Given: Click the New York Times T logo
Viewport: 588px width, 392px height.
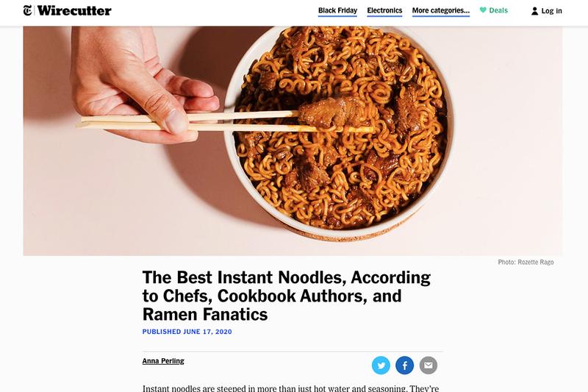Looking at the screenshot, I should coord(28,10).
